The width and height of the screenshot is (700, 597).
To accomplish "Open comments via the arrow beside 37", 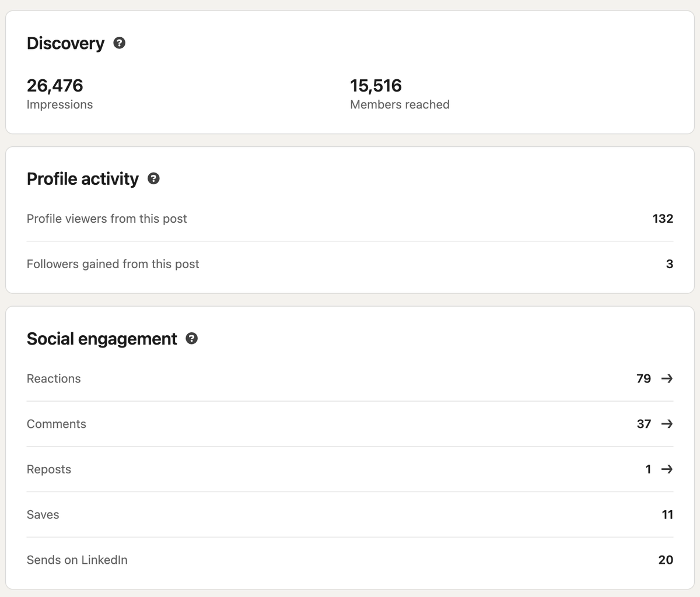I will pyautogui.click(x=667, y=424).
